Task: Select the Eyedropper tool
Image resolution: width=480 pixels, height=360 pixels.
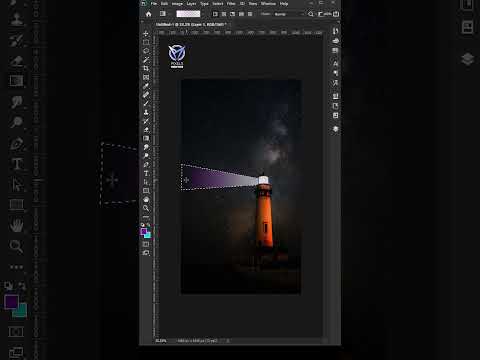Action: (x=146, y=86)
